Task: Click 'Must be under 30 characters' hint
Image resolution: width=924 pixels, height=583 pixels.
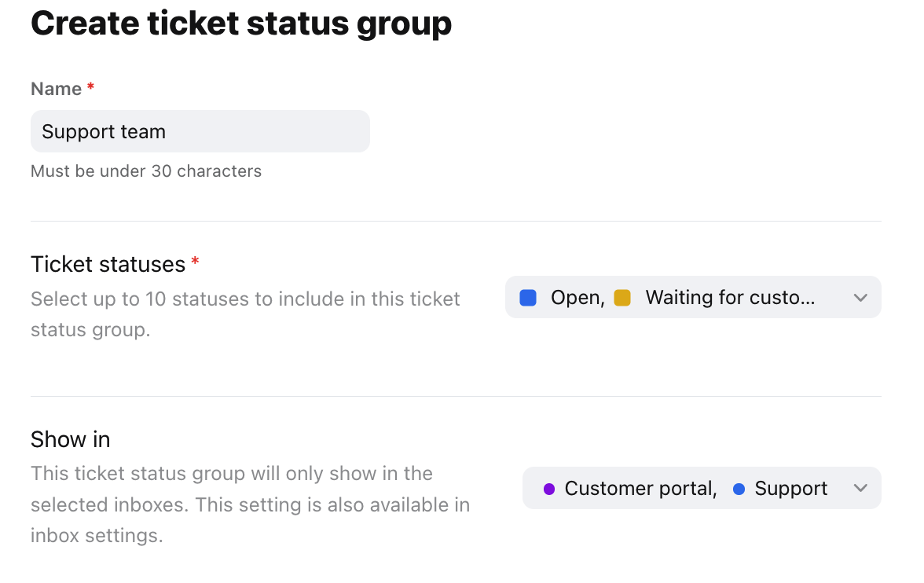Action: [146, 171]
